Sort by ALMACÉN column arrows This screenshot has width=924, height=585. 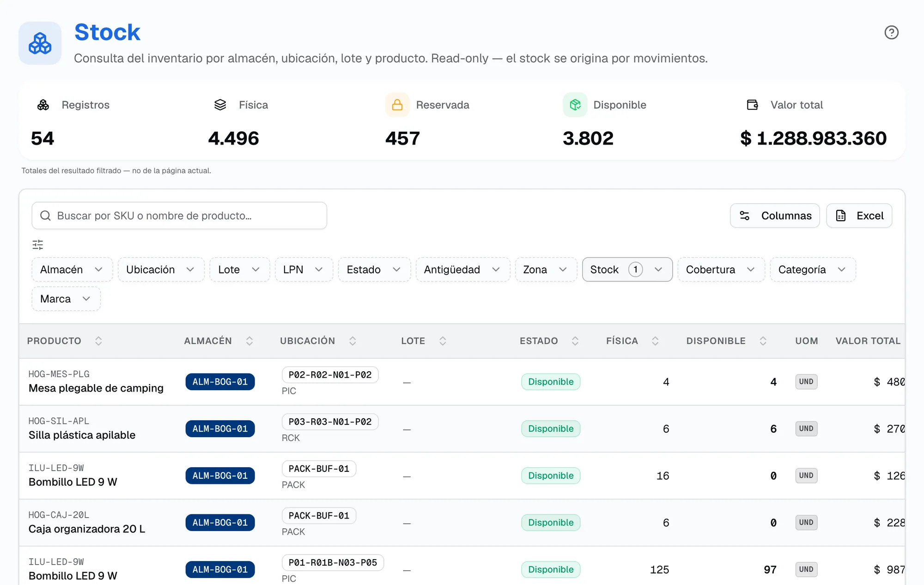[249, 341]
